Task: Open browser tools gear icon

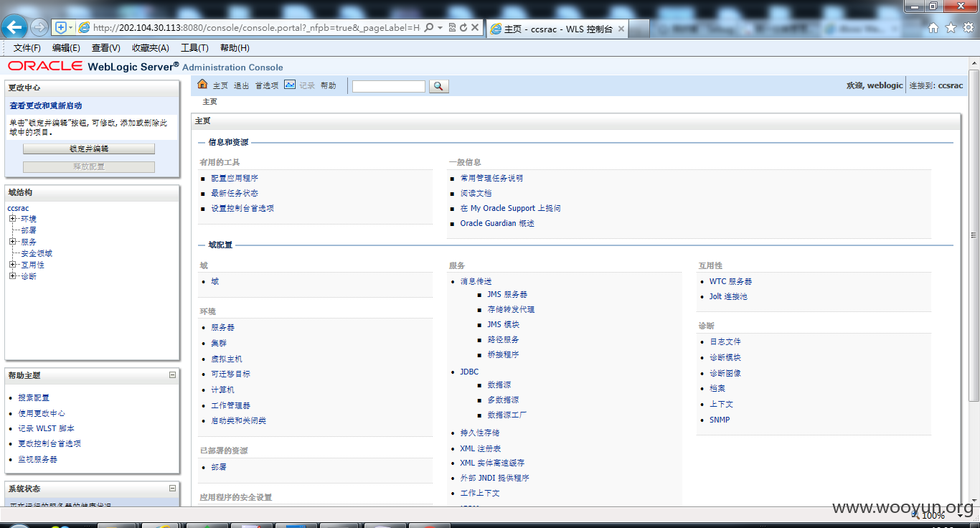Action: (x=968, y=27)
